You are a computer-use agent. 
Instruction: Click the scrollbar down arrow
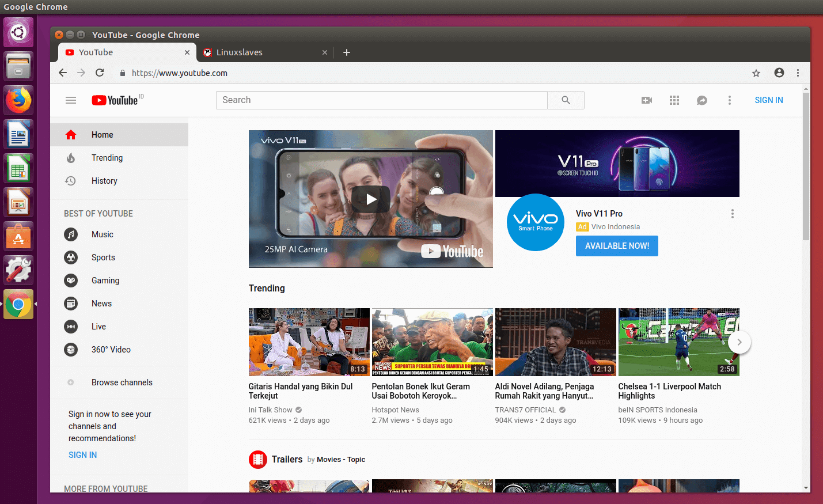(x=806, y=488)
